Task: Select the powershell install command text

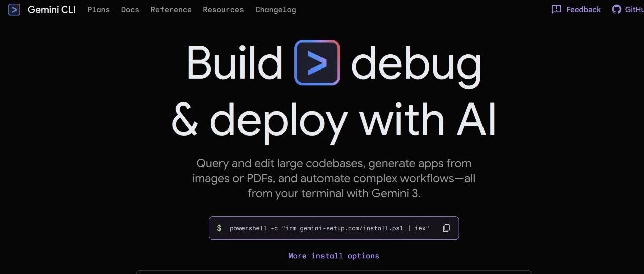Action: pos(330,228)
